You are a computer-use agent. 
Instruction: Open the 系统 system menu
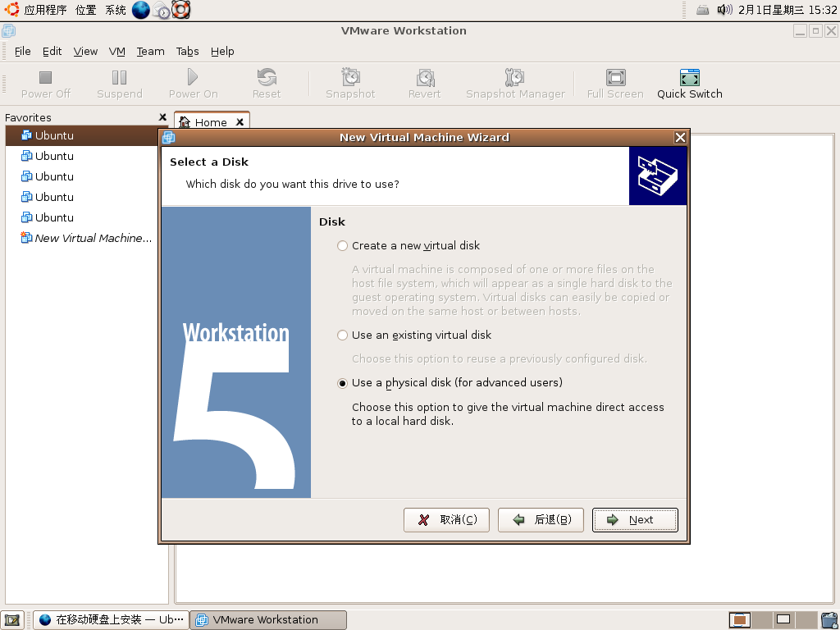click(x=115, y=10)
